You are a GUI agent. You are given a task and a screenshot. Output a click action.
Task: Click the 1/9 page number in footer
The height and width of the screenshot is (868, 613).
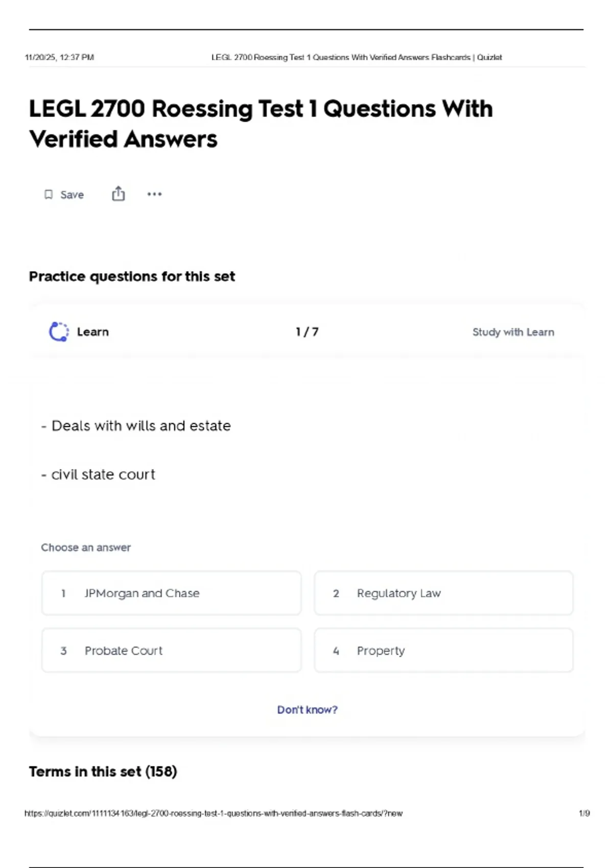pyautogui.click(x=584, y=813)
